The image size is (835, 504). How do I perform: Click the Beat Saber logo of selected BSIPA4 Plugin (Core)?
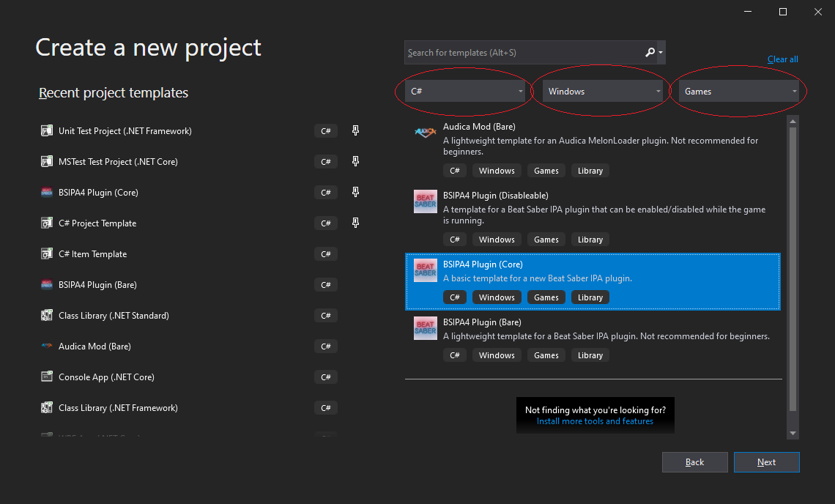426,270
